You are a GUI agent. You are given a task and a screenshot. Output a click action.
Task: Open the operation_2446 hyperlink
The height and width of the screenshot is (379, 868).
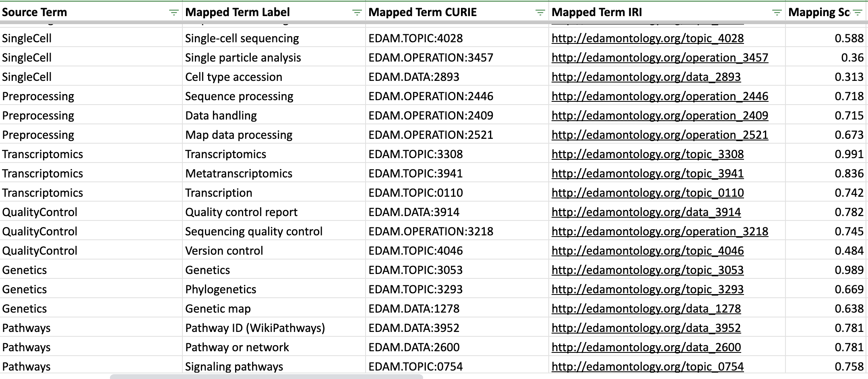(659, 96)
